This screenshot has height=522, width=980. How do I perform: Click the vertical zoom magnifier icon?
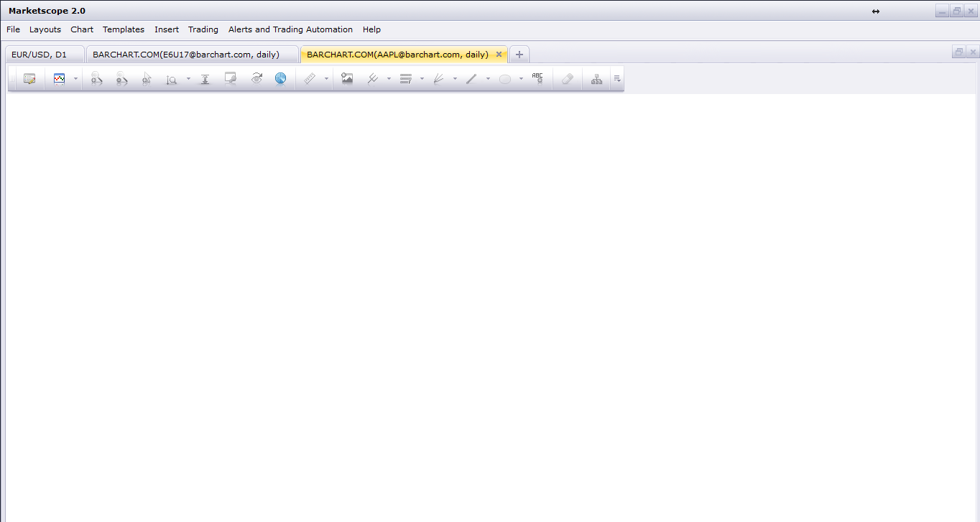point(172,79)
